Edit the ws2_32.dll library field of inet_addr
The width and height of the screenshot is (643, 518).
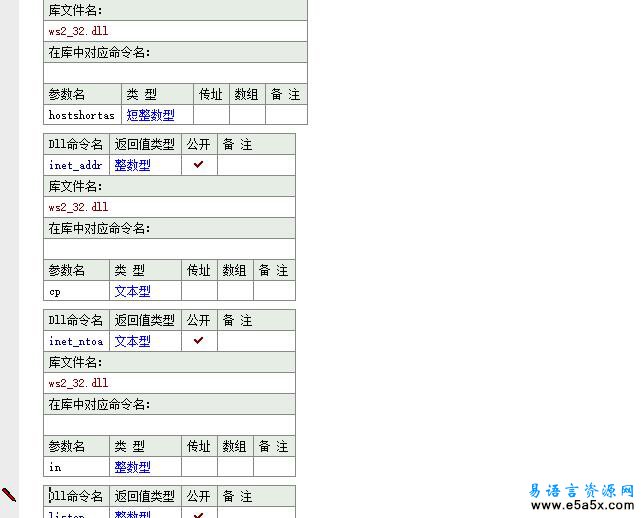(x=169, y=207)
